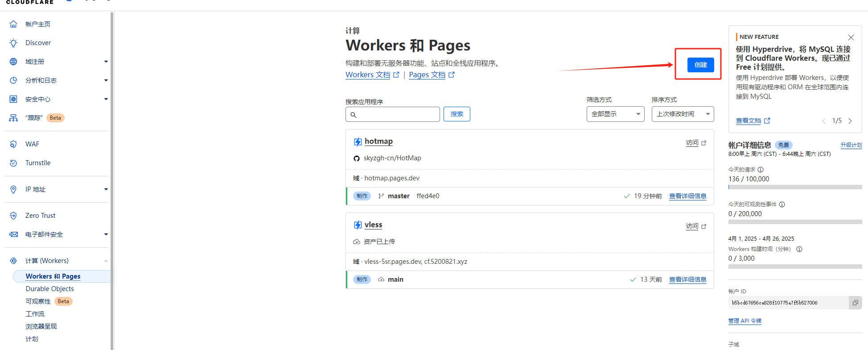868x350 pixels.
Task: Click the Zero Trust icon
Action: pos(13,216)
